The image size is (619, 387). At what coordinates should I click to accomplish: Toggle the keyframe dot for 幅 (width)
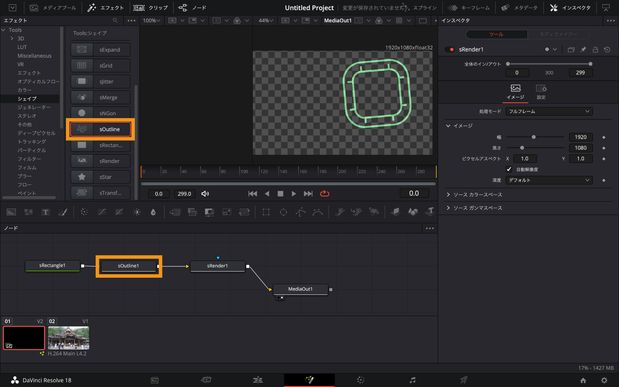click(604, 137)
